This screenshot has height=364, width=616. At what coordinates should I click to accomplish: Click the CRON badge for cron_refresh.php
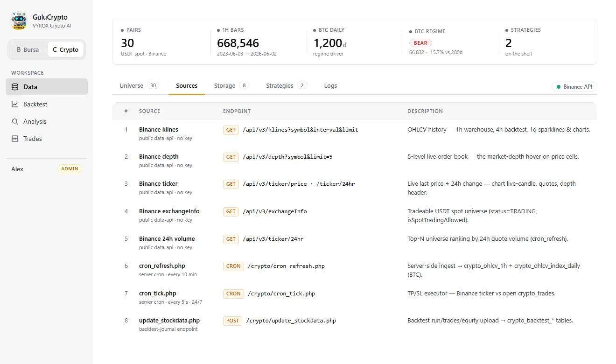click(x=233, y=266)
